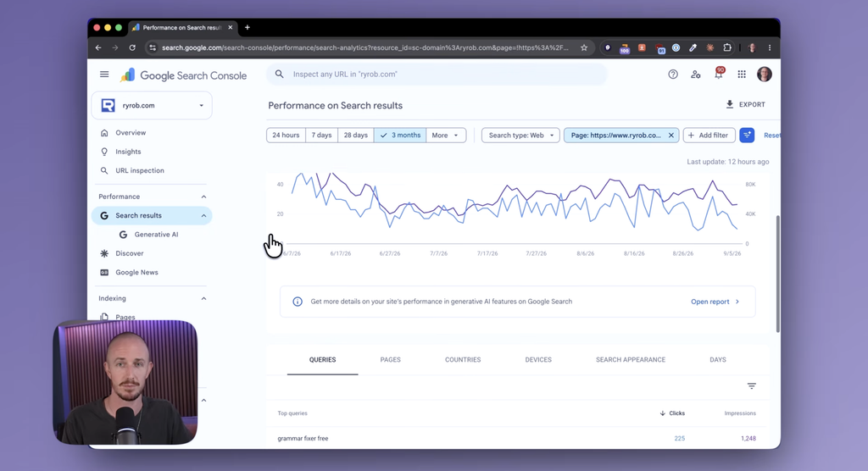Open the Help question mark icon
This screenshot has height=471, width=868.
tap(672, 75)
